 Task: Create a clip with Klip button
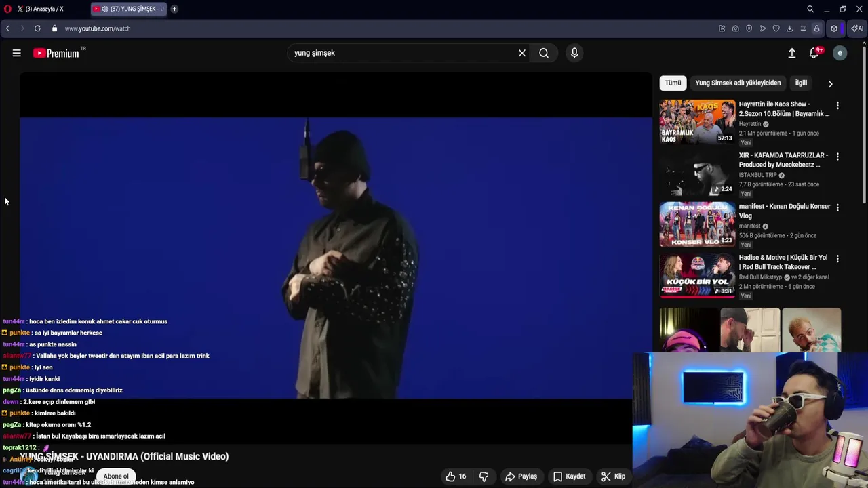click(x=613, y=476)
